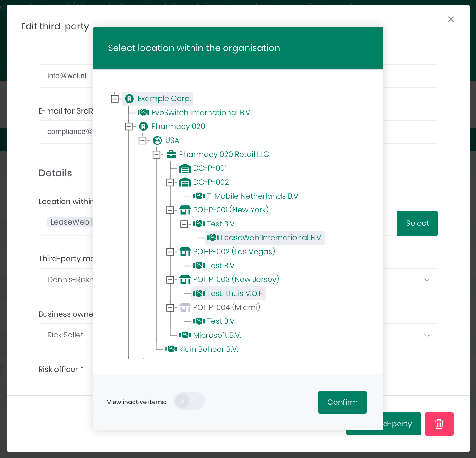This screenshot has width=476, height=458.
Task: Open the Business owner dropdown chevron
Action: [427, 335]
